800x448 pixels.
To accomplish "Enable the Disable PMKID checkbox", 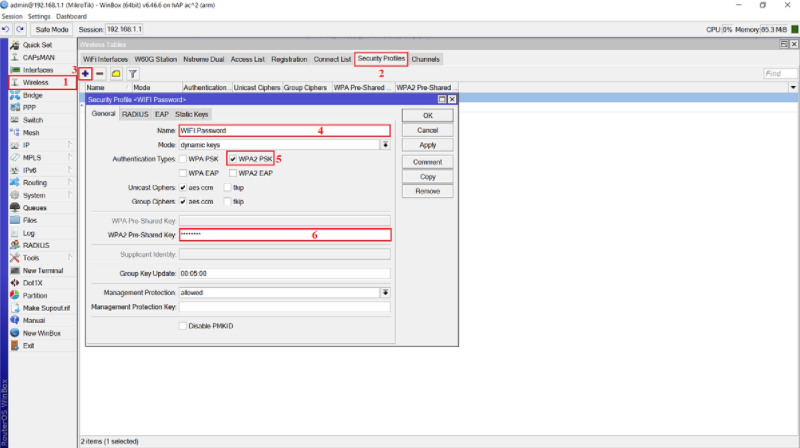I will [183, 325].
